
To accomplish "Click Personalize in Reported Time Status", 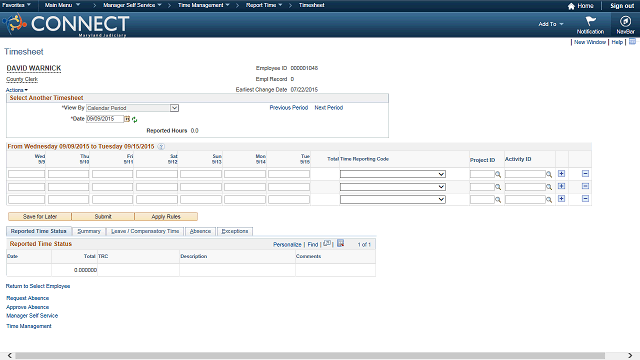I will 287,244.
